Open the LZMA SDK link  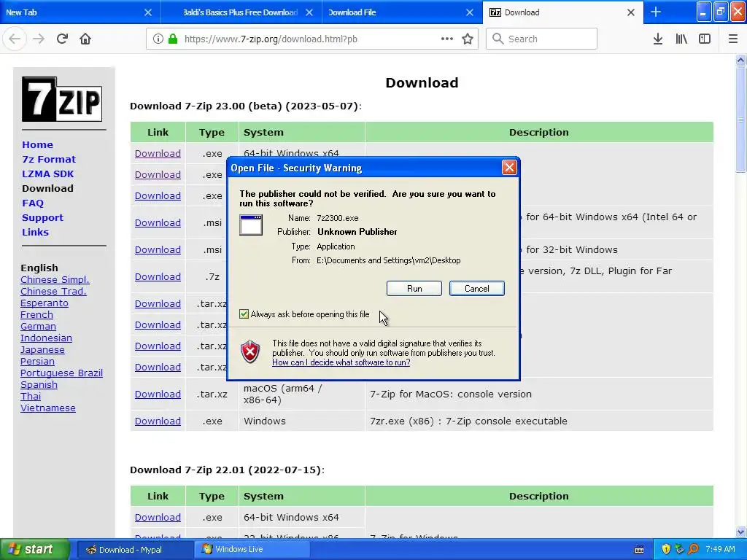pos(47,174)
